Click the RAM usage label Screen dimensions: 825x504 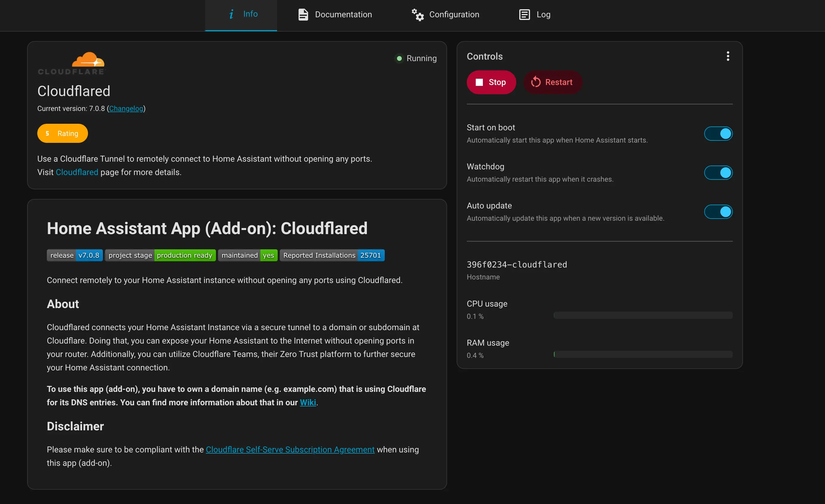[488, 343]
